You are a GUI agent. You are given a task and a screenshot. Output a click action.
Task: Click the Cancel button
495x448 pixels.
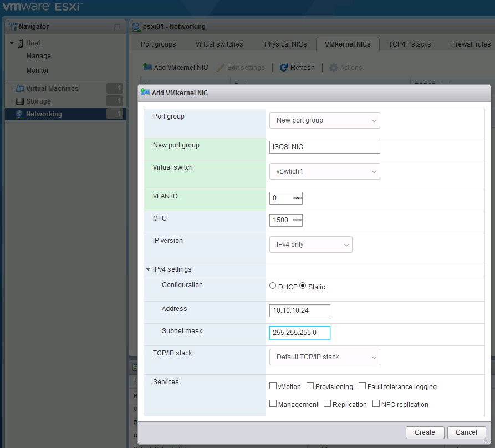[466, 432]
